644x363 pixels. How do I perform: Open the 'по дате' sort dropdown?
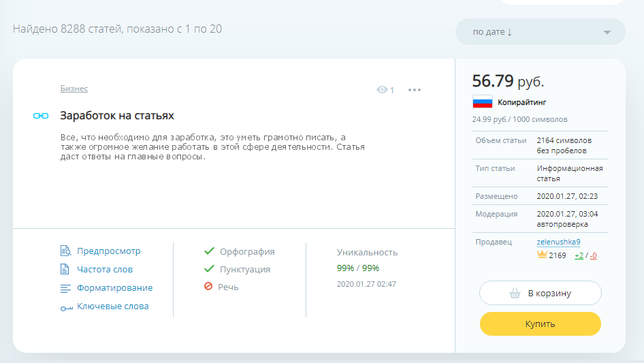[531, 32]
